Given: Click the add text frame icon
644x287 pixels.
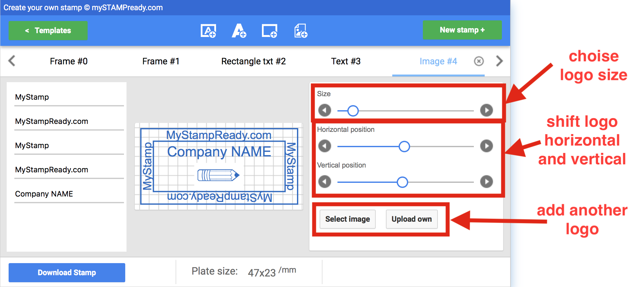Looking at the screenshot, I should (208, 31).
